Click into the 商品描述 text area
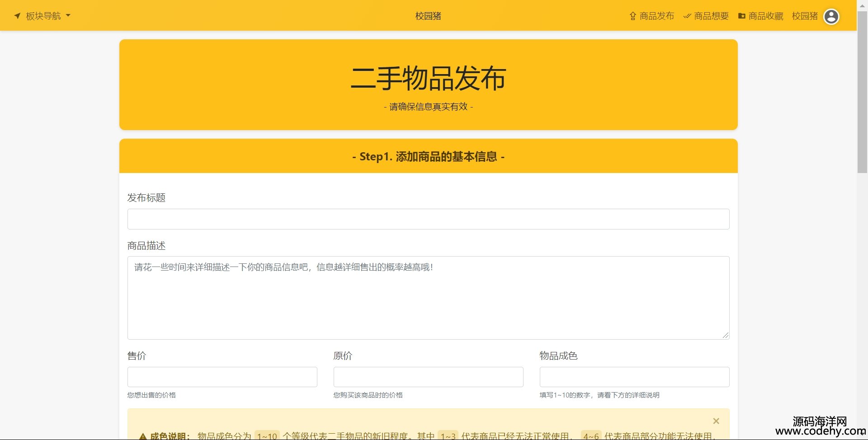 click(428, 298)
